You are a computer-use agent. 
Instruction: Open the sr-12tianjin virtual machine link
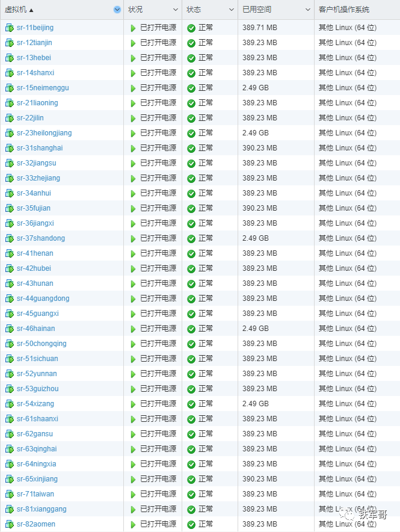click(34, 43)
